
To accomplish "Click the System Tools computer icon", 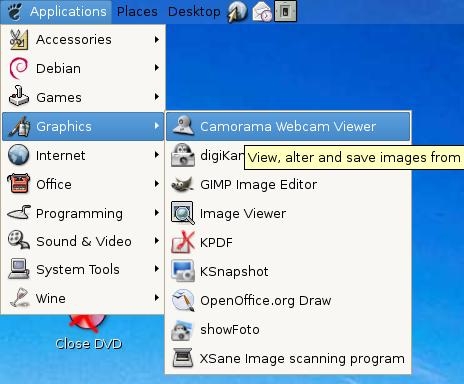I will [19, 269].
